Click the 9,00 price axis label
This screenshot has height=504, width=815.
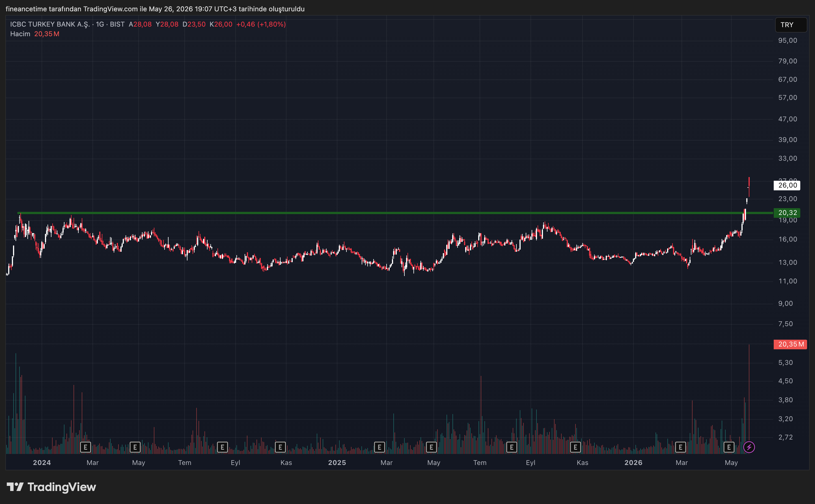[786, 304]
